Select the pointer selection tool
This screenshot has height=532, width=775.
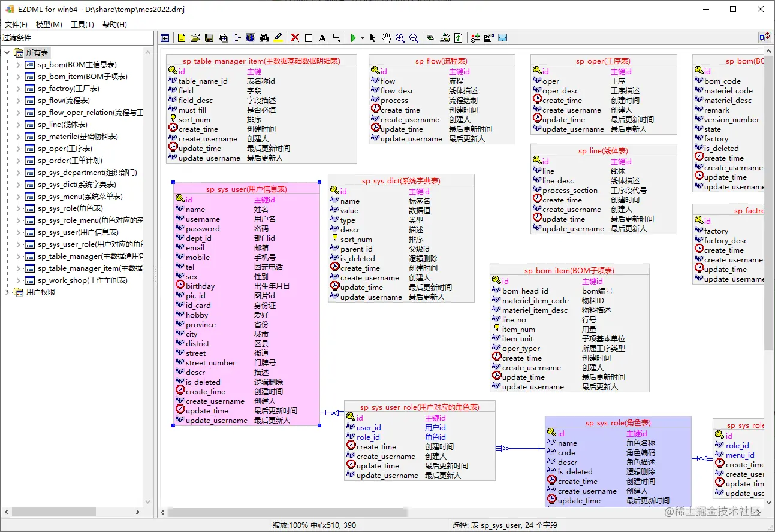(373, 38)
